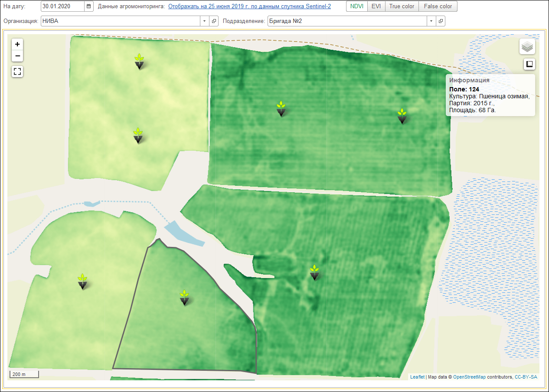Viewport: 549px width, 392px height.
Task: Switch to NDVI index view
Action: click(x=356, y=6)
